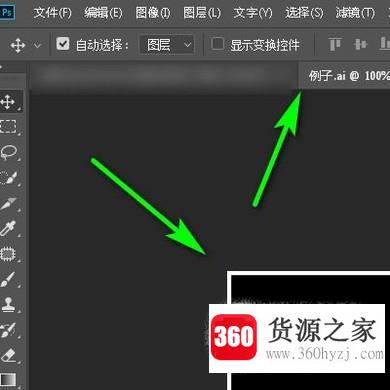Image resolution: width=390 pixels, height=390 pixels.
Task: Select the Eyedropper tool
Action: [x=8, y=228]
